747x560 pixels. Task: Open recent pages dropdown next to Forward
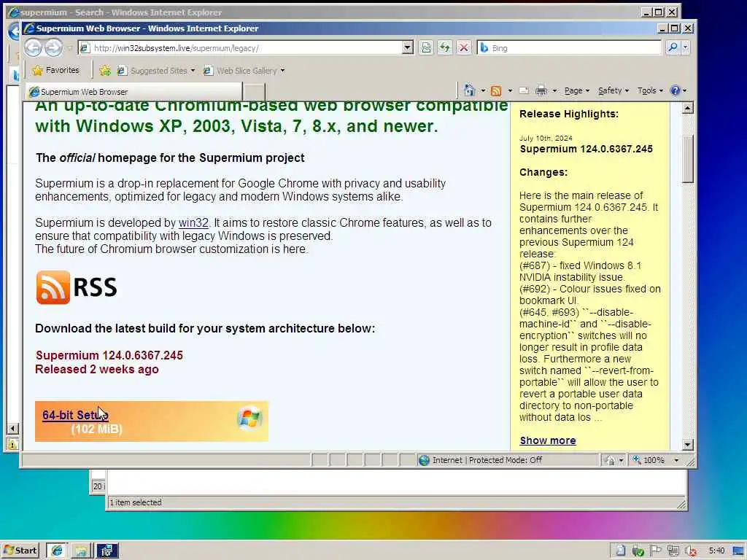(69, 47)
